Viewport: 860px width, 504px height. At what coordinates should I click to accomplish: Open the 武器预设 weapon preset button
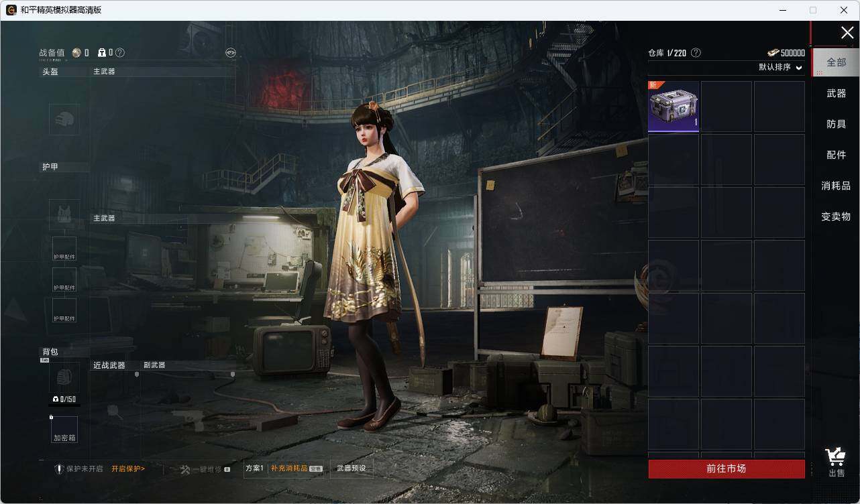coord(352,468)
